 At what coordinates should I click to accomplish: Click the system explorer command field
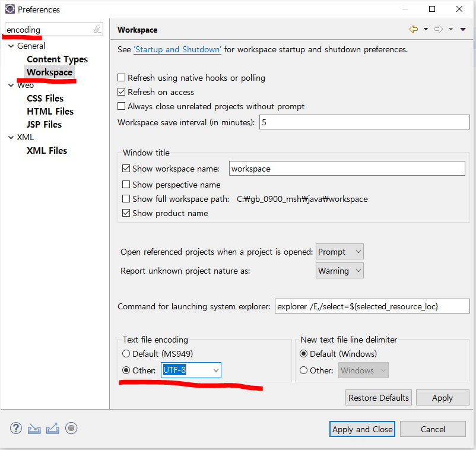372,306
